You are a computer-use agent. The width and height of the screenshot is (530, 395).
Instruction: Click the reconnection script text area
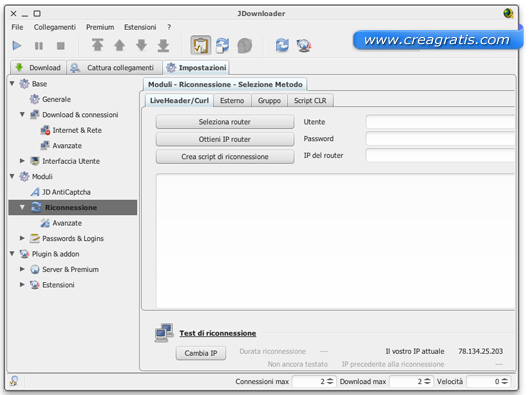(x=335, y=241)
